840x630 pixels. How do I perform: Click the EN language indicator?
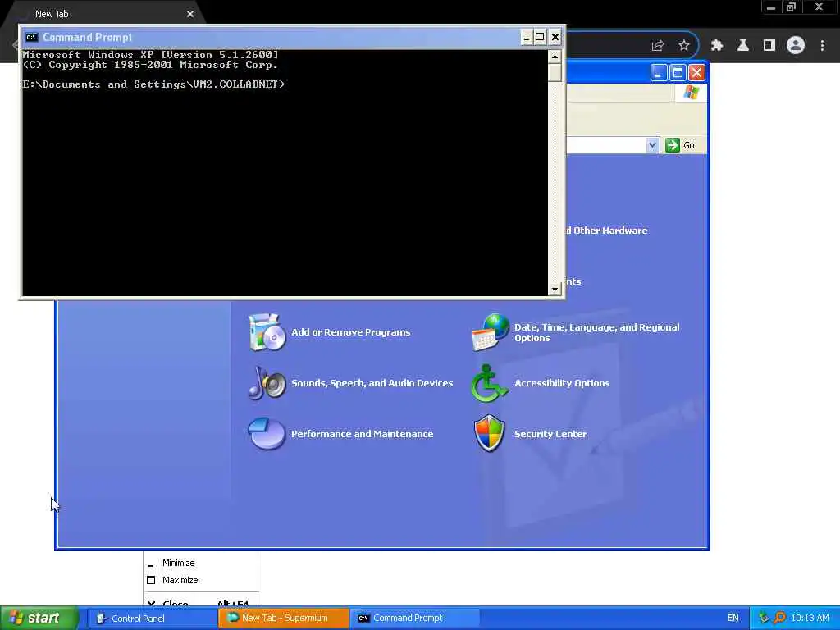coord(733,619)
